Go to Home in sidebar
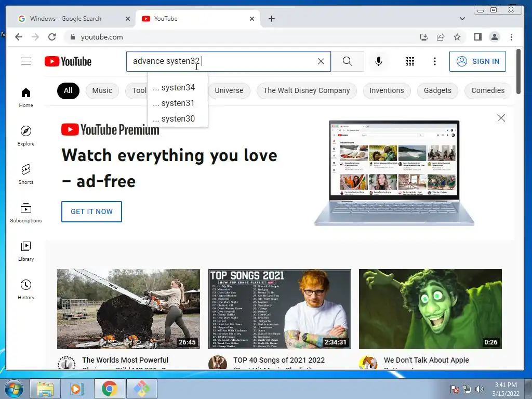532x399 pixels. (x=26, y=98)
